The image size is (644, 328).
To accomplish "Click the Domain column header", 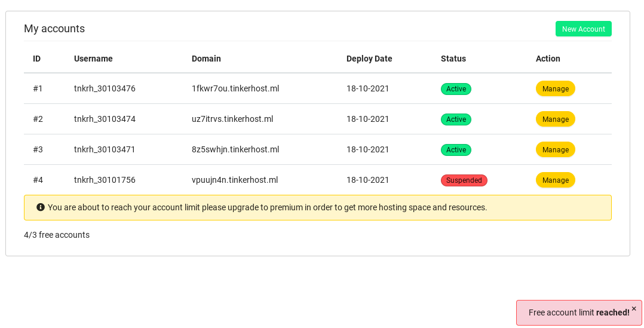I will 206,59.
